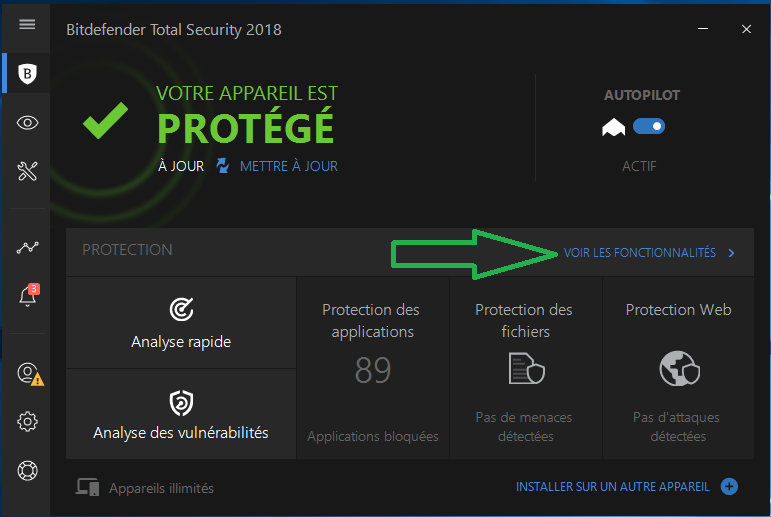This screenshot has width=771, height=517.
Task: Click the Protection Web globe icon
Action: pyautogui.click(x=680, y=368)
